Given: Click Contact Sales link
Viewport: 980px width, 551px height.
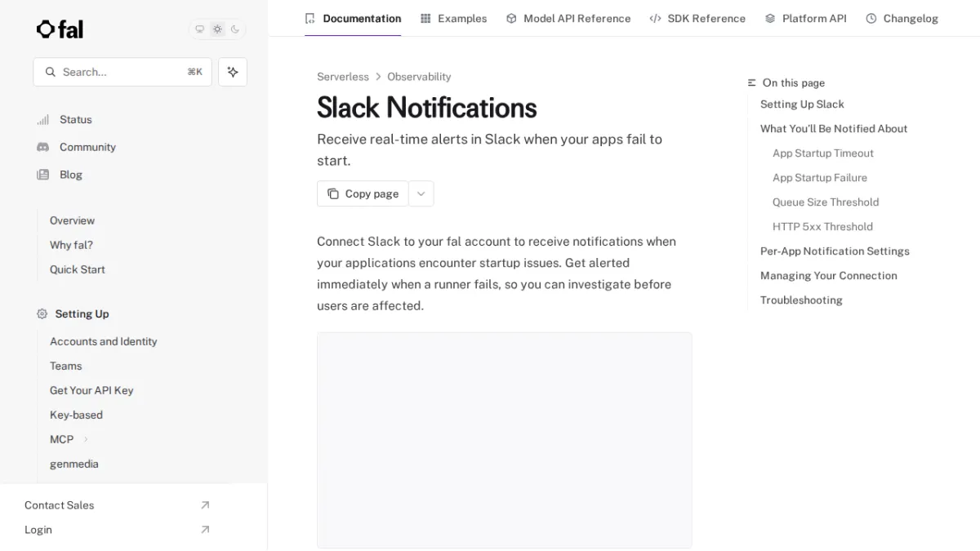Looking at the screenshot, I should [59, 505].
